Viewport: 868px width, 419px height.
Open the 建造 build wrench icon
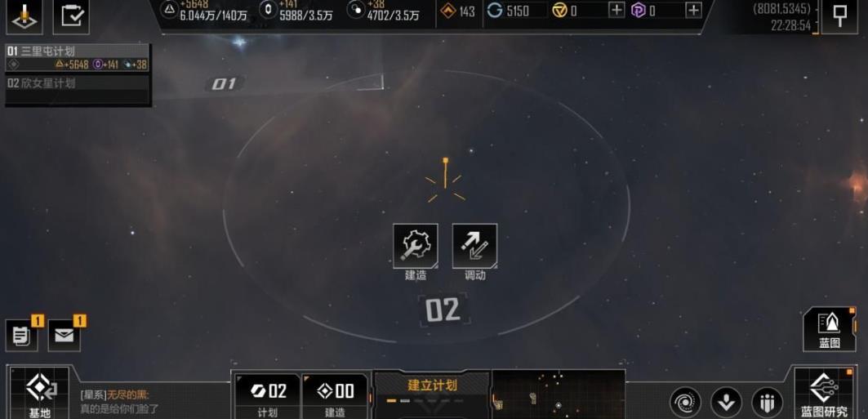[415, 246]
